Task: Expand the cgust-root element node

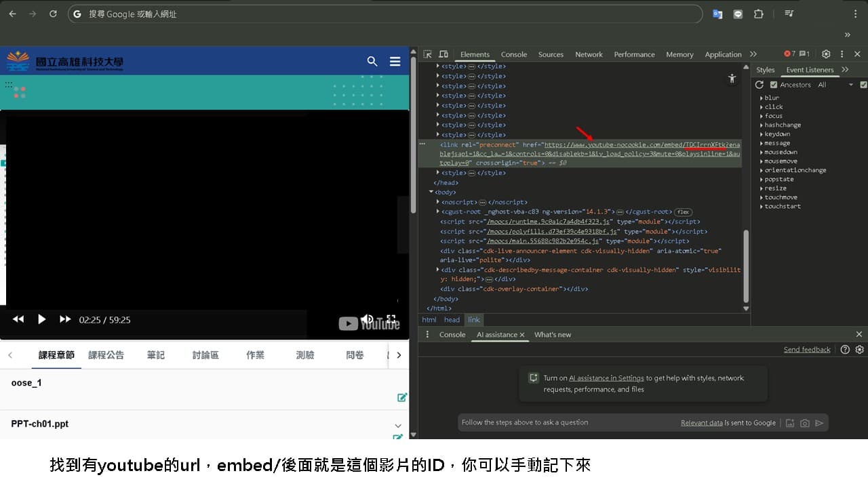Action: (x=438, y=211)
